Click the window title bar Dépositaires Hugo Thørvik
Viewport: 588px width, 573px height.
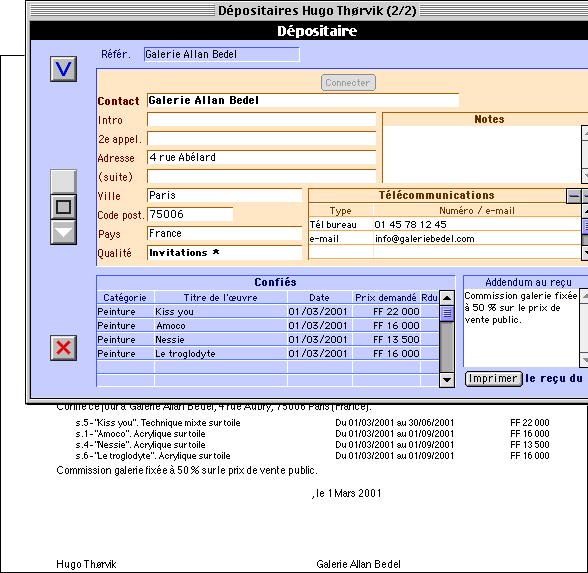317,10
